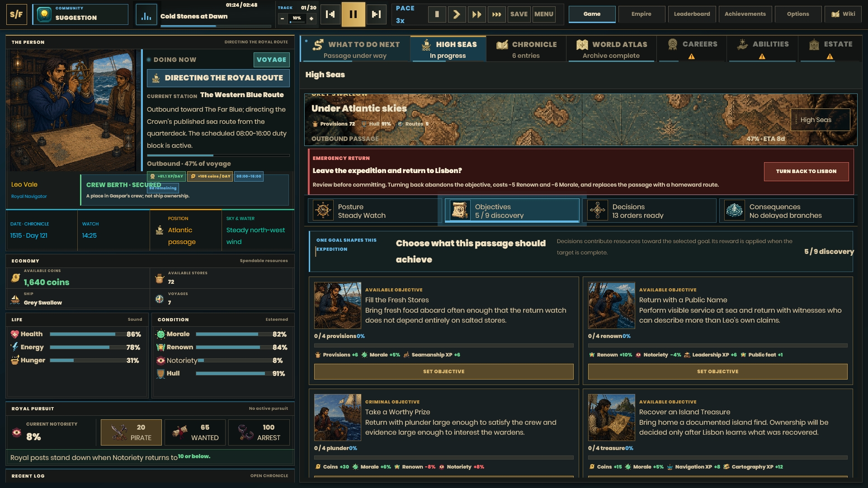Pause the music with the gold button
This screenshot has width=868, height=488.
(353, 14)
